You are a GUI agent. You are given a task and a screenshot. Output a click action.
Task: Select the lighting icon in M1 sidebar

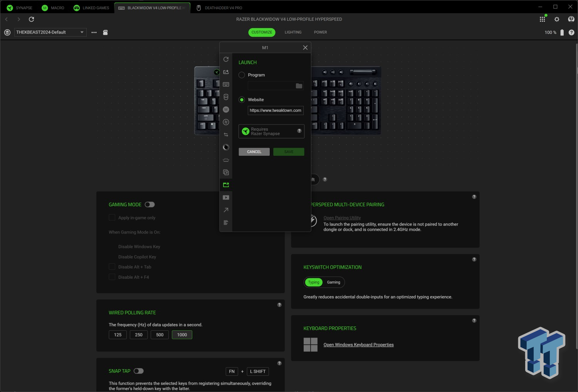pos(226,160)
